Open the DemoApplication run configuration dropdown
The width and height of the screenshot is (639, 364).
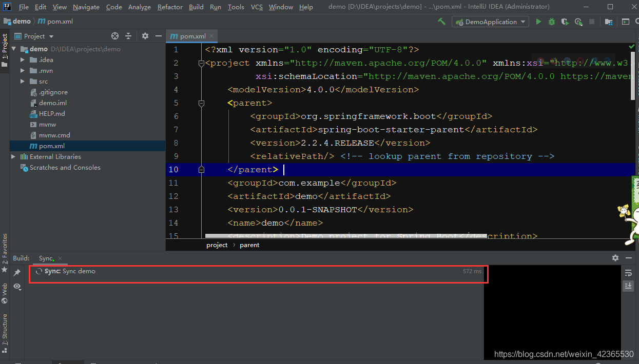click(490, 22)
